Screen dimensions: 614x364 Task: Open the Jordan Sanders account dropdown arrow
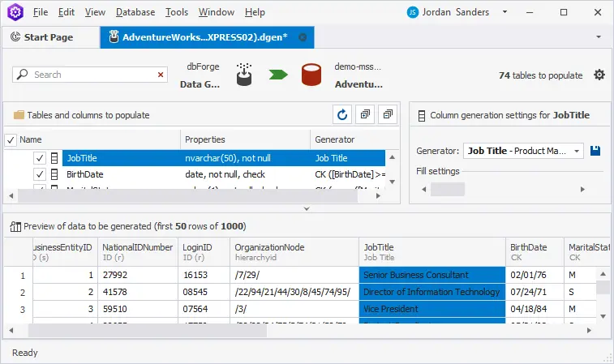point(505,11)
